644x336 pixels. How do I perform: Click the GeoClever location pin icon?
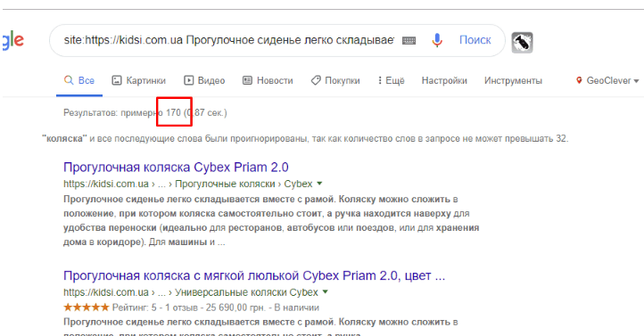(x=579, y=80)
